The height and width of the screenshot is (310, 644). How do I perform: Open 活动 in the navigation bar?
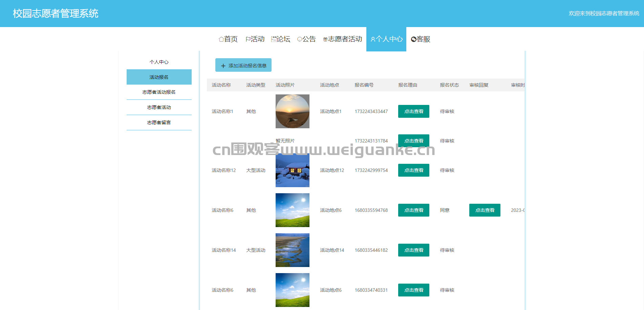coord(255,39)
